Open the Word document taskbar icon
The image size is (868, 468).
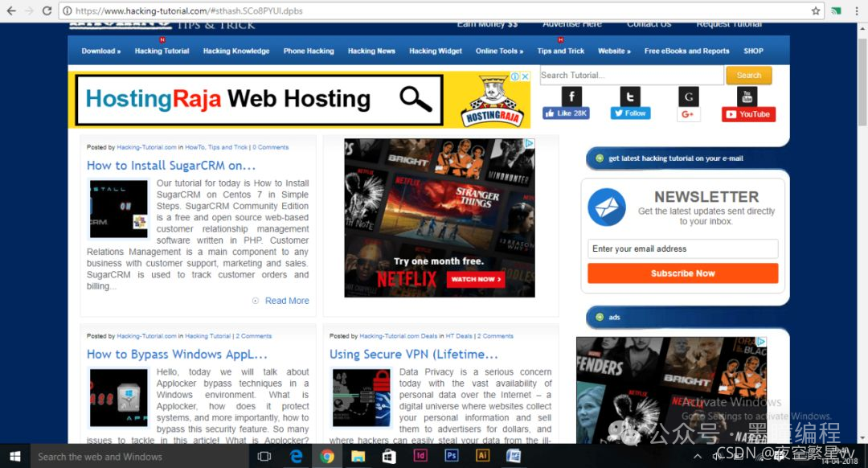click(x=513, y=456)
